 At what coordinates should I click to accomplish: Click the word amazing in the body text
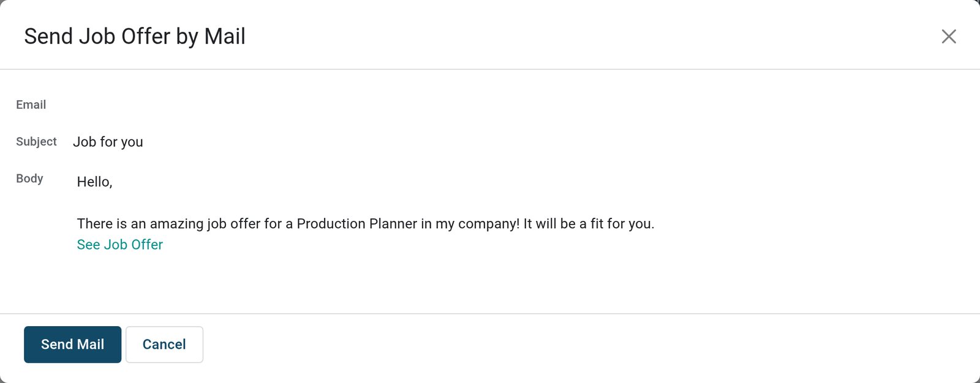(176, 224)
